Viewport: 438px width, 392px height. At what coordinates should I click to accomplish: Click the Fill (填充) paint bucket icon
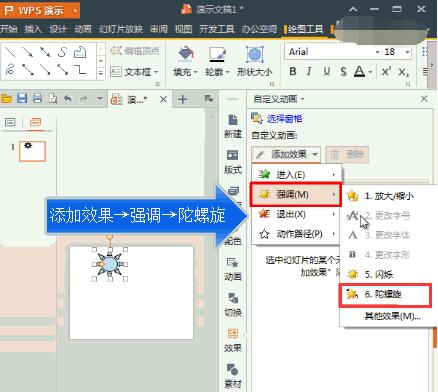(185, 54)
